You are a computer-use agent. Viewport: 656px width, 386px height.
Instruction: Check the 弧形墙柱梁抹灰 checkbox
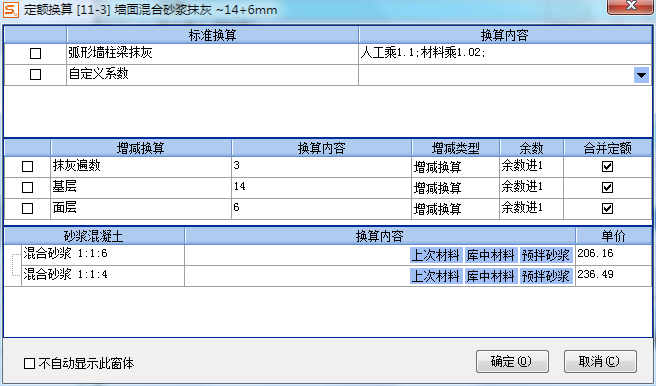(36, 54)
